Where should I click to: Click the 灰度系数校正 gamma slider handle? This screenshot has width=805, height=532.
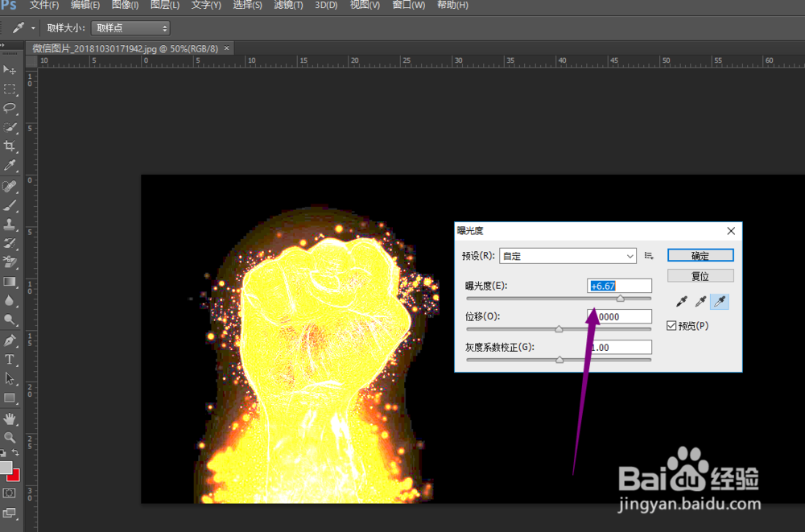(559, 360)
